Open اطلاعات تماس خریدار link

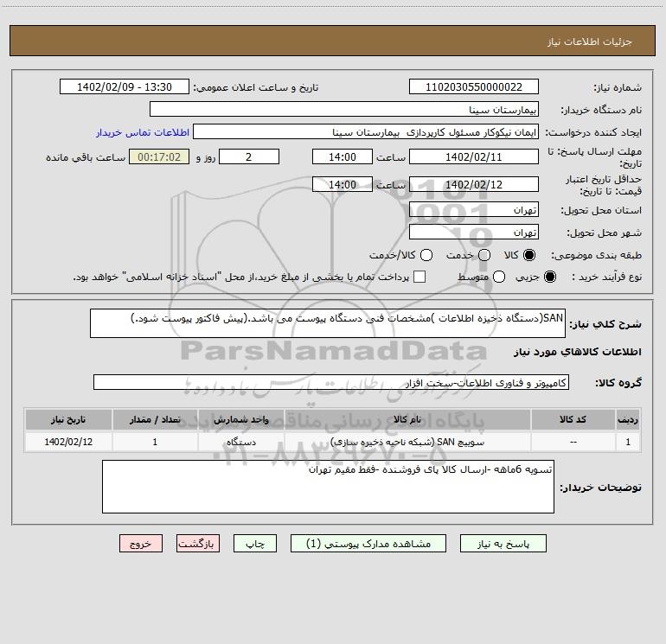tap(143, 132)
